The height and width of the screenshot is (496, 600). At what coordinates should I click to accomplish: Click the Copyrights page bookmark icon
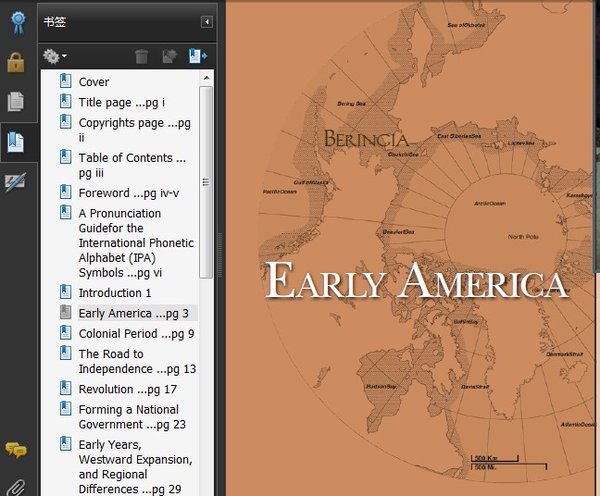pyautogui.click(x=66, y=121)
